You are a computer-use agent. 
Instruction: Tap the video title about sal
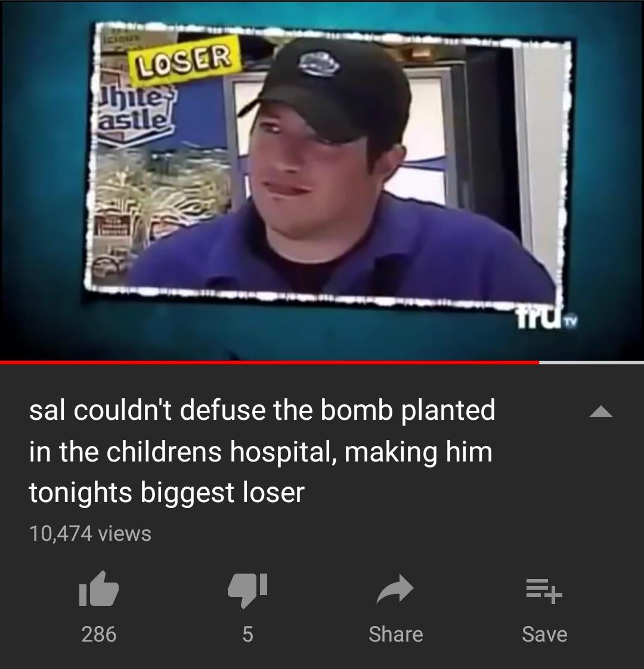coord(262,451)
